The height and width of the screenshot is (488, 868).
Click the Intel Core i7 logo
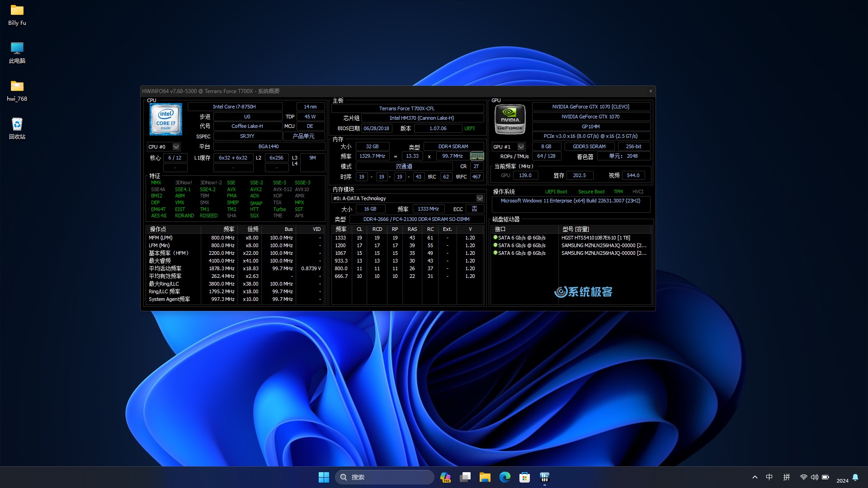point(166,119)
